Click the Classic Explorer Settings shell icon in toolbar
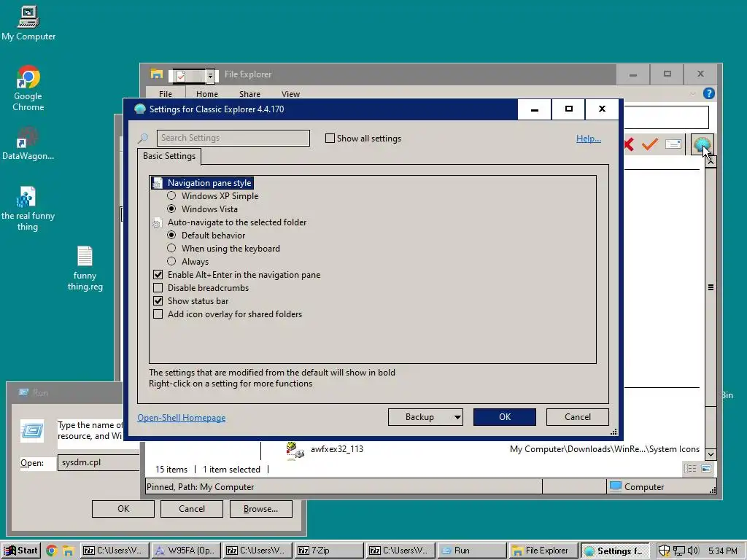Viewport: 747px width, 560px height. [703, 144]
